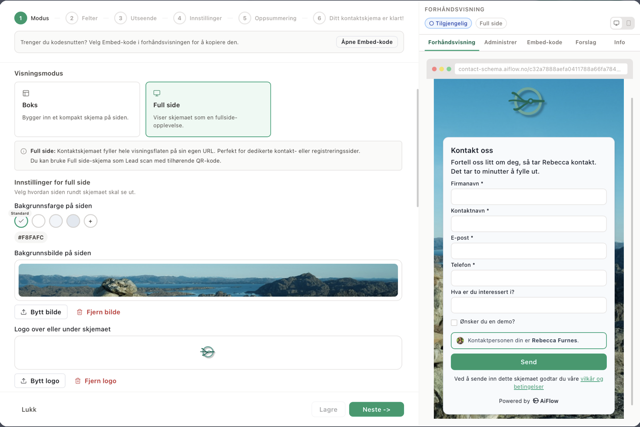
Task: Click the Firmanavn input field
Action: click(529, 197)
